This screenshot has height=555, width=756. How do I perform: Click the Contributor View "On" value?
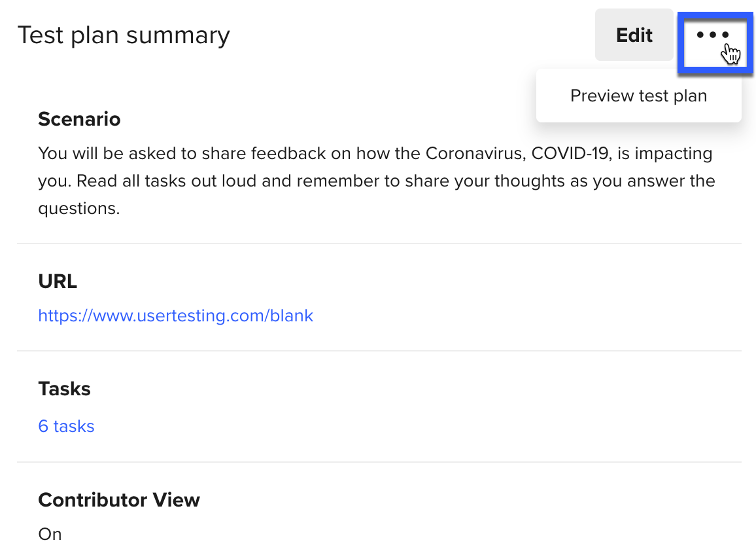(x=50, y=534)
